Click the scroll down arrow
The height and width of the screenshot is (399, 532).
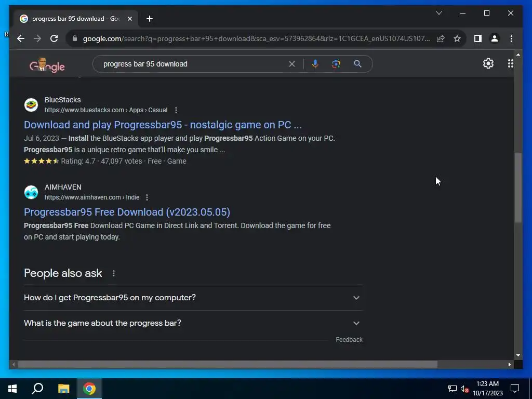[518, 355]
